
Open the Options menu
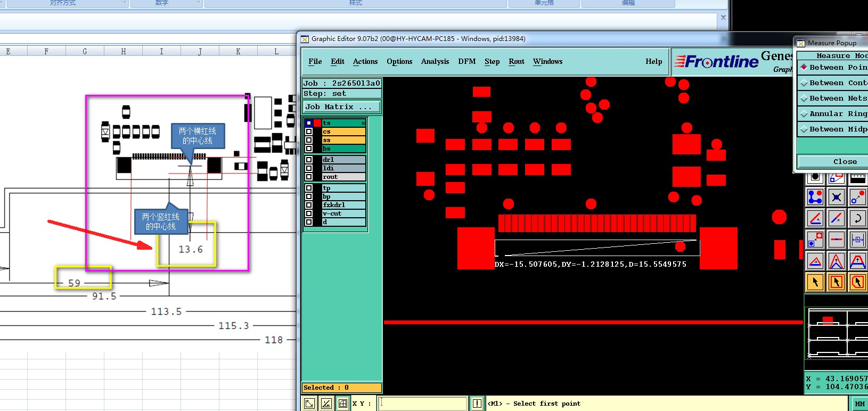(x=399, y=62)
